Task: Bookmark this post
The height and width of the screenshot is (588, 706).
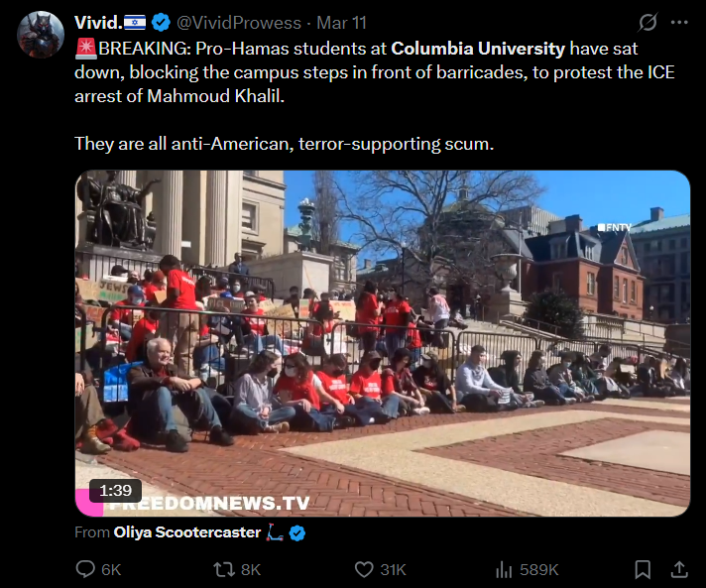Action: 643,569
